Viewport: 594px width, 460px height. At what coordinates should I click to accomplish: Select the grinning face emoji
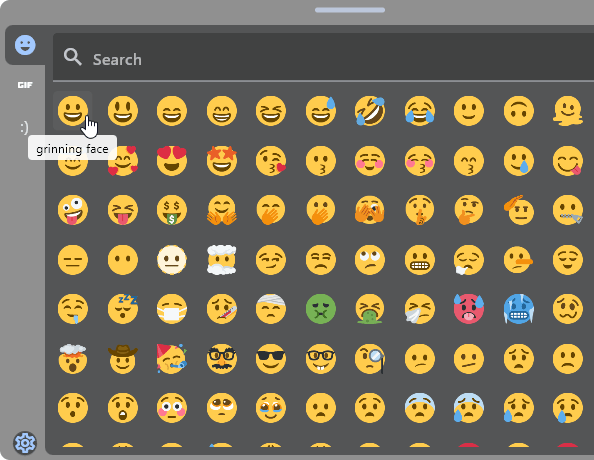pos(73,111)
